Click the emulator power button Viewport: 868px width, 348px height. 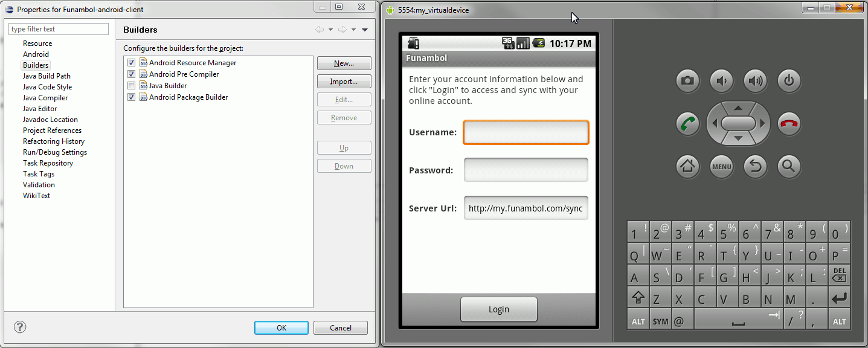pos(789,80)
